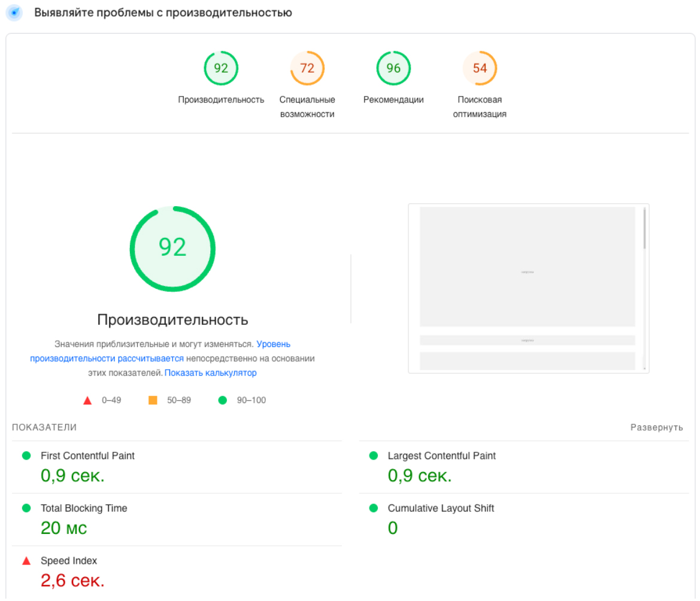
Task: Click the red triangle next to Speed Index
Action: click(x=26, y=561)
